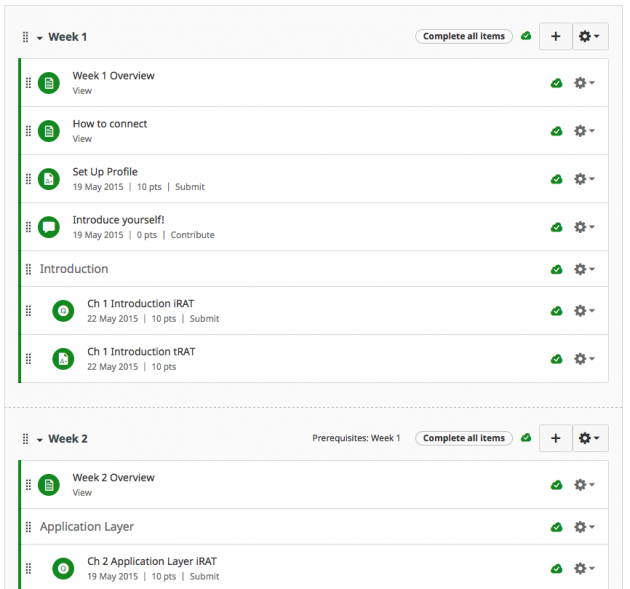Open the Week 1 Overview page link

[x=113, y=76]
